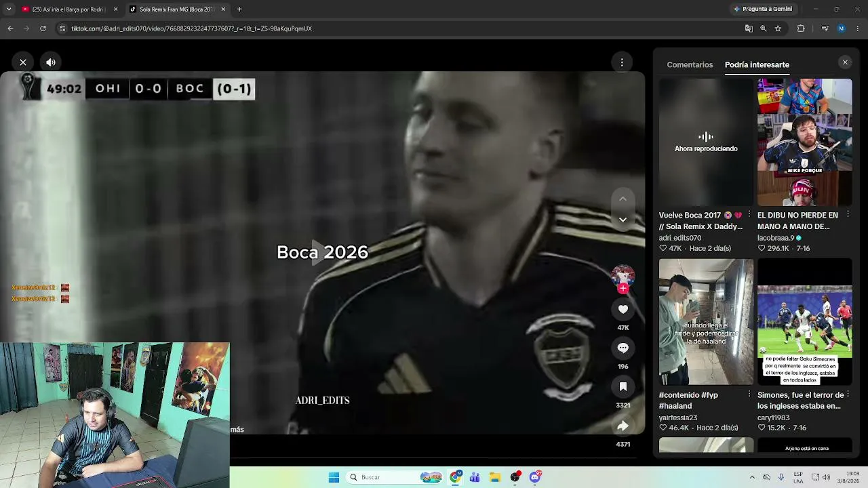
Task: Save the video with the bookmark icon
Action: click(623, 386)
